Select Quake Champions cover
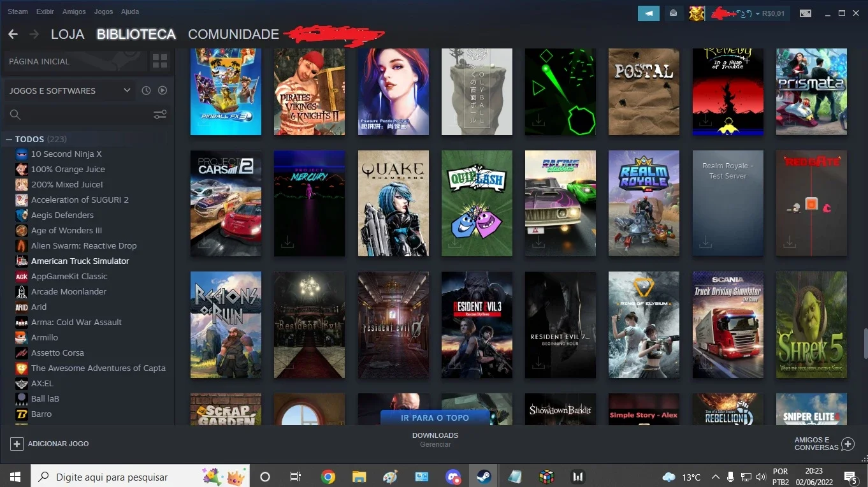 (393, 203)
